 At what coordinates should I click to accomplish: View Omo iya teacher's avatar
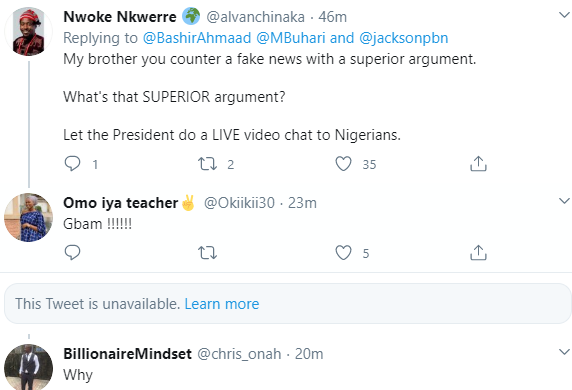(x=28, y=217)
